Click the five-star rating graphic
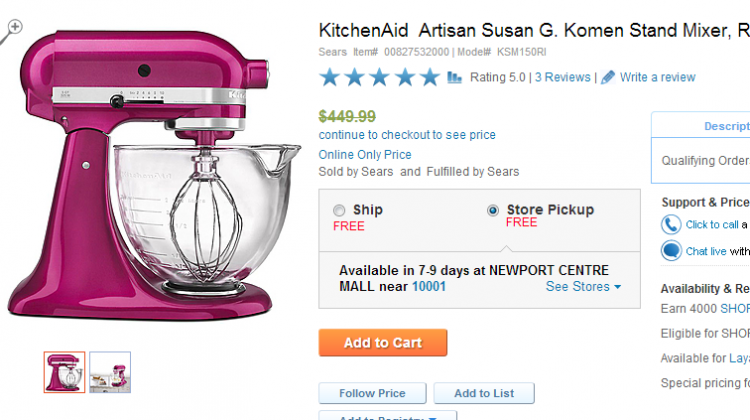 click(380, 77)
